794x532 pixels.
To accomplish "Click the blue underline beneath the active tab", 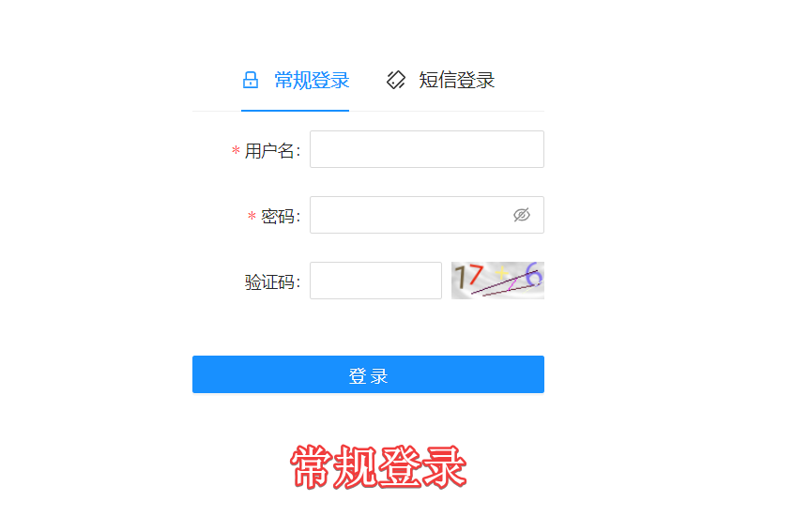I will (x=296, y=111).
